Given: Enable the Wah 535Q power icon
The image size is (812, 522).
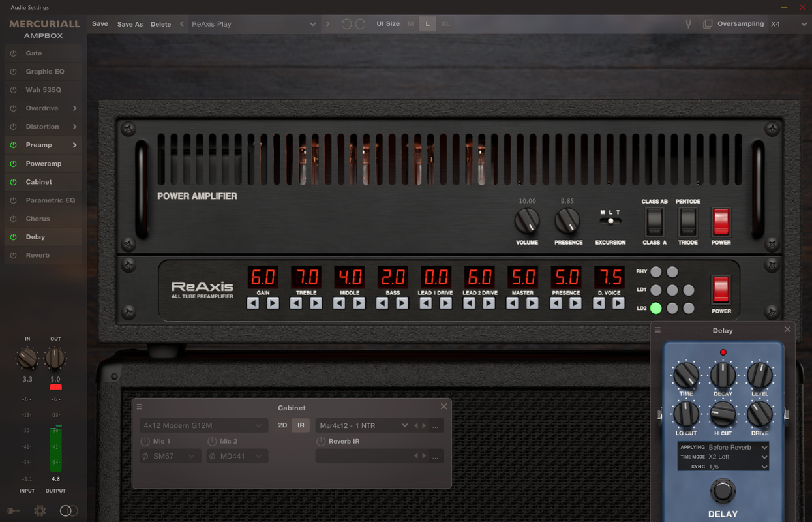Looking at the screenshot, I should [x=13, y=90].
